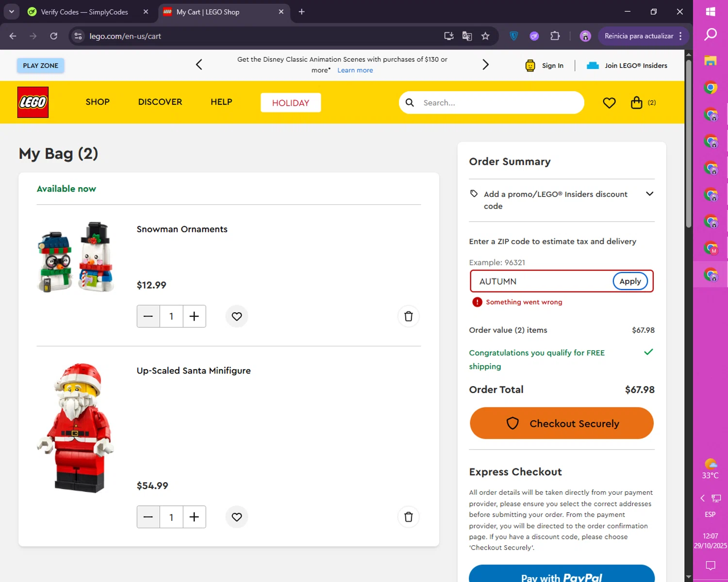Open a new browser tab
The height and width of the screenshot is (582, 728).
click(301, 12)
